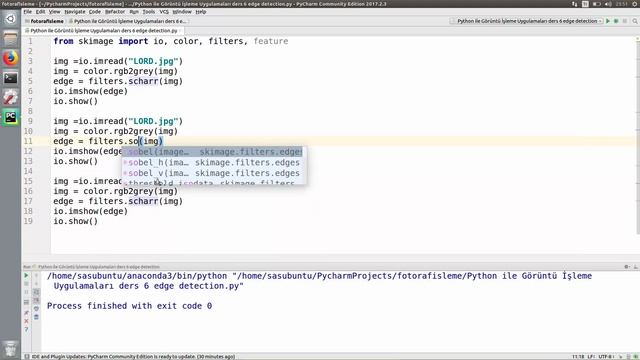Run the script with green play button in top toolbar

pos(608,21)
